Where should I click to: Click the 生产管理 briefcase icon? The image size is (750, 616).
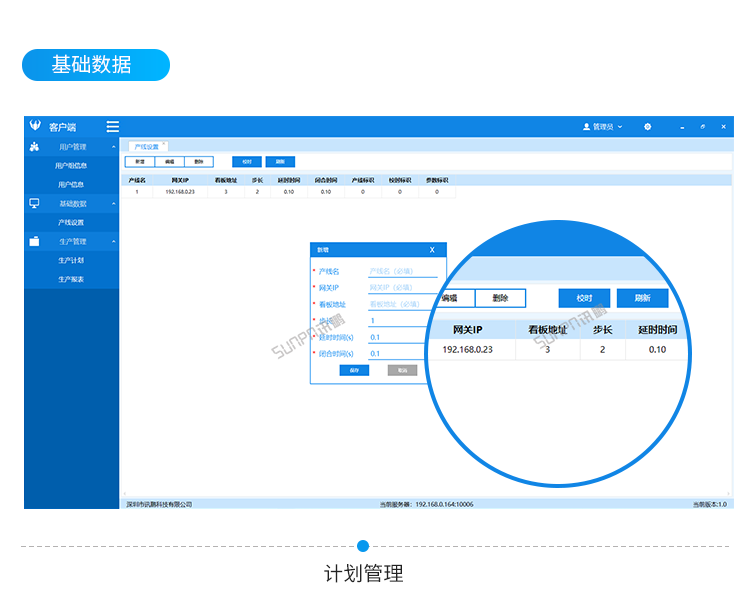pyautogui.click(x=34, y=241)
